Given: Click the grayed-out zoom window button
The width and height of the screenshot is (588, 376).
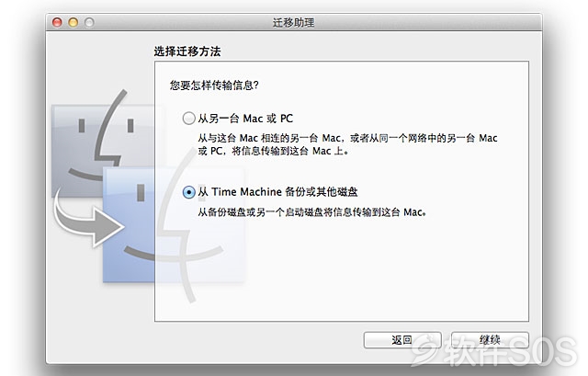Looking at the screenshot, I should [89, 22].
